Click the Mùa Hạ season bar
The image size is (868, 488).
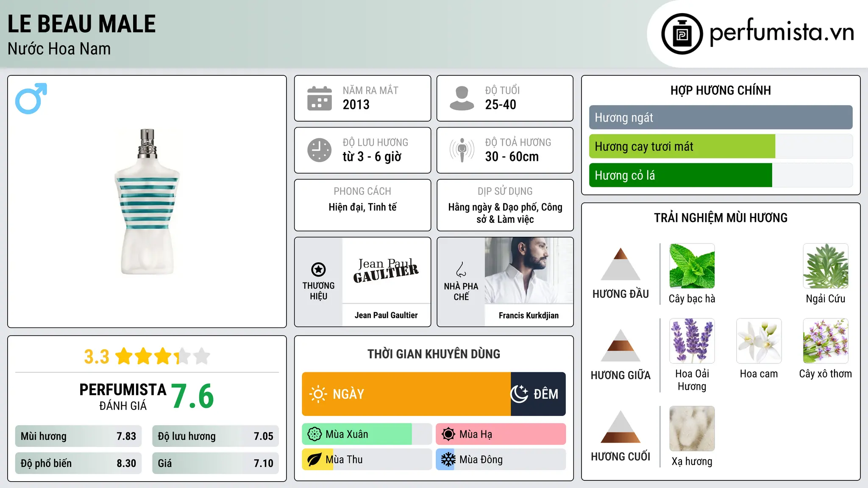tap(501, 434)
